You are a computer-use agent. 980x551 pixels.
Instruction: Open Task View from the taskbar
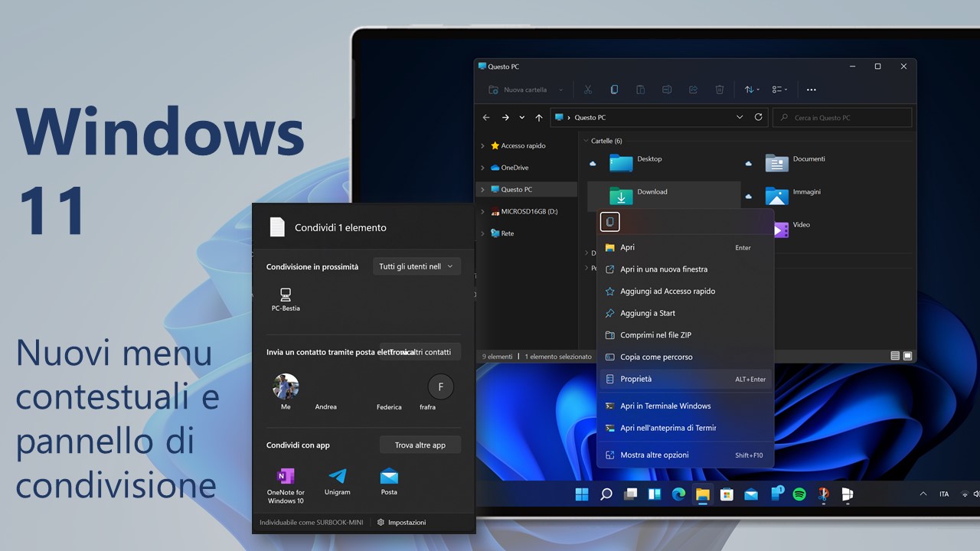coord(630,494)
